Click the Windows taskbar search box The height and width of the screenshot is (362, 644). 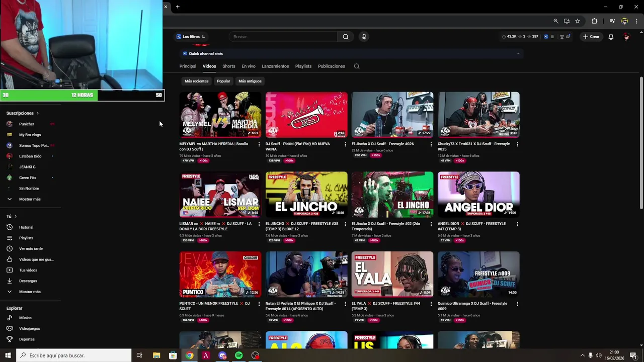74,355
